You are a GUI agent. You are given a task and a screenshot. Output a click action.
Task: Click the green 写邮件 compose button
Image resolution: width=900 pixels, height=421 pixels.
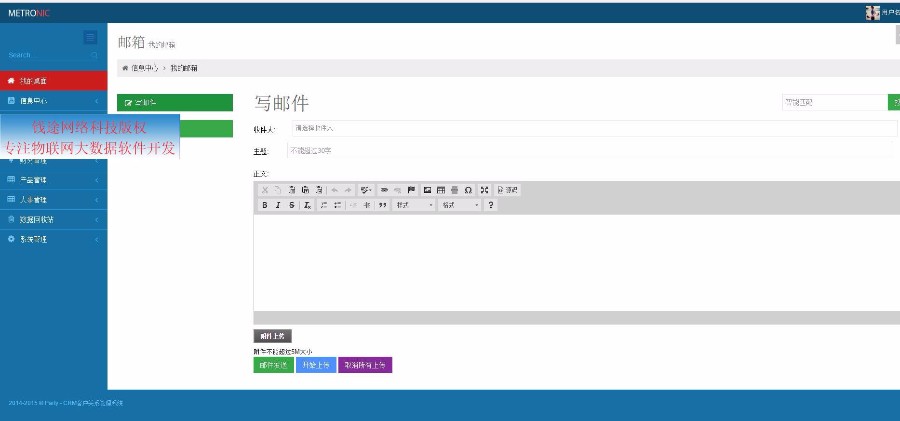175,103
